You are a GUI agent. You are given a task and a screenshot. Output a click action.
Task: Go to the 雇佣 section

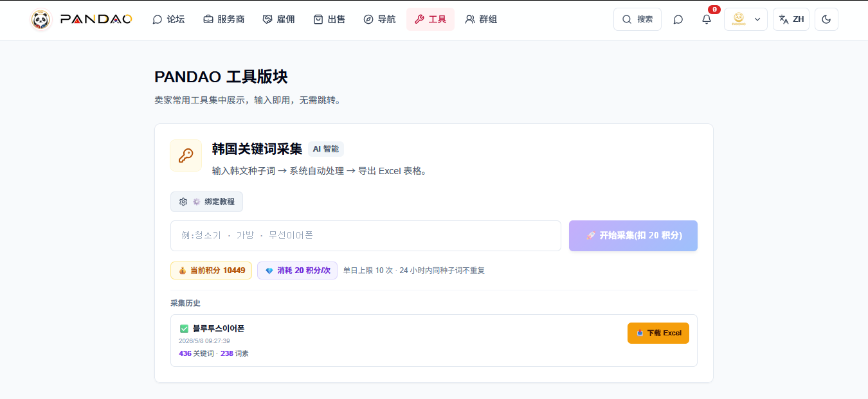click(x=279, y=19)
